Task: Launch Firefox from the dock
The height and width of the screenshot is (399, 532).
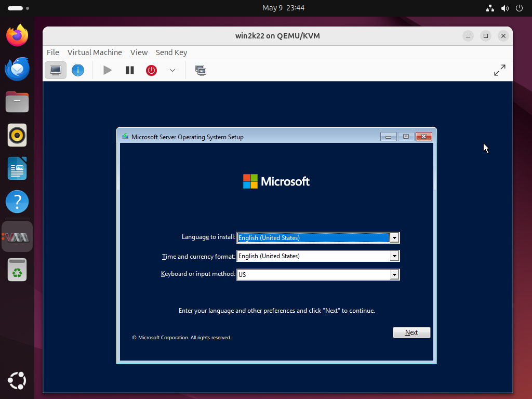Action: click(17, 35)
